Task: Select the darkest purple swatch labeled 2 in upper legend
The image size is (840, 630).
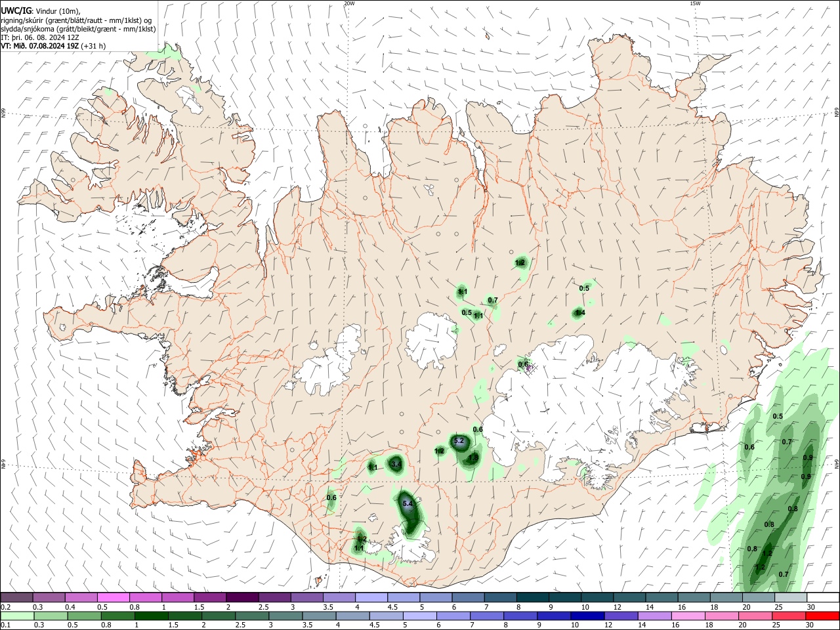Action: [x=241, y=597]
